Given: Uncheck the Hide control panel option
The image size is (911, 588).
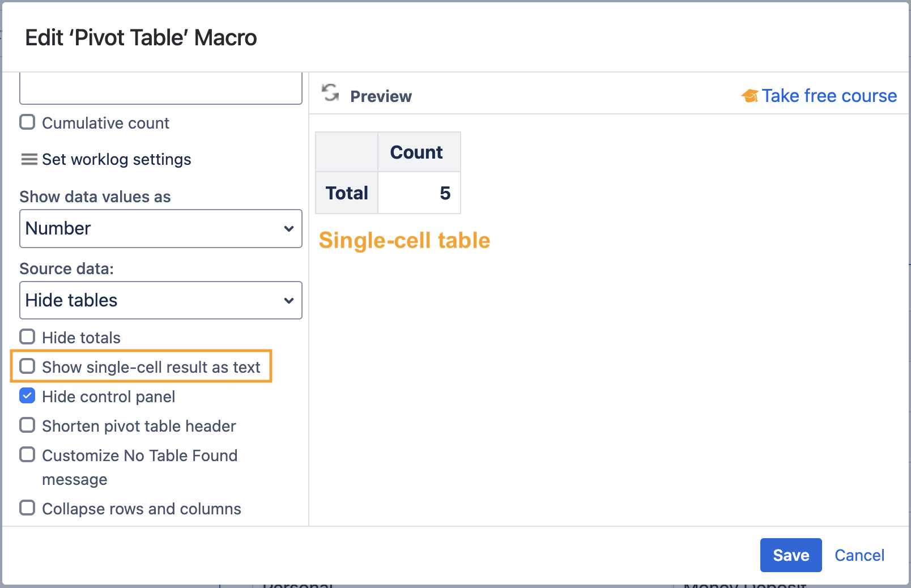Looking at the screenshot, I should click(27, 396).
